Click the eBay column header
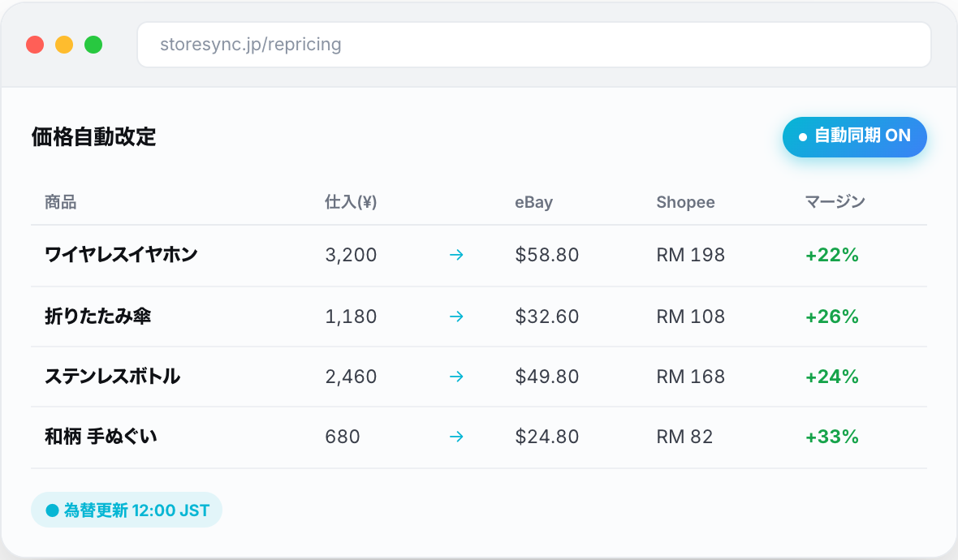Viewport: 958px width, 560px height. point(533,202)
